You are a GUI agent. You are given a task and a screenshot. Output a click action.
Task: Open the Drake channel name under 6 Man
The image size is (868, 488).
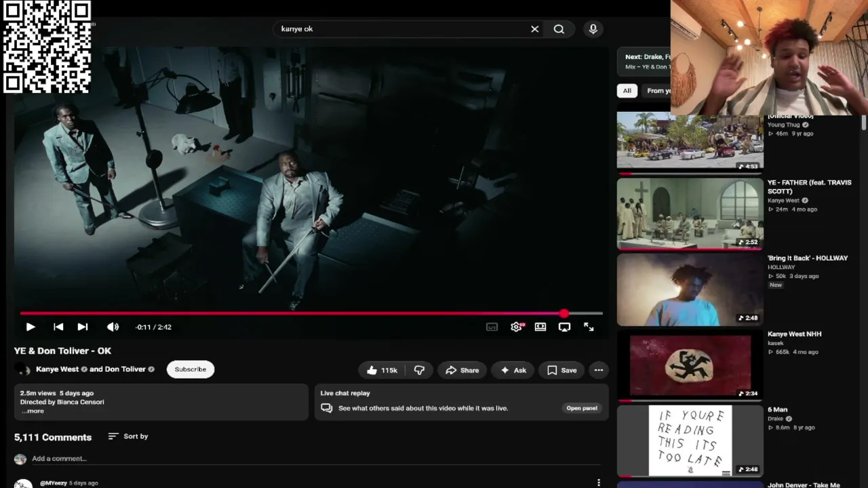tap(776, 419)
